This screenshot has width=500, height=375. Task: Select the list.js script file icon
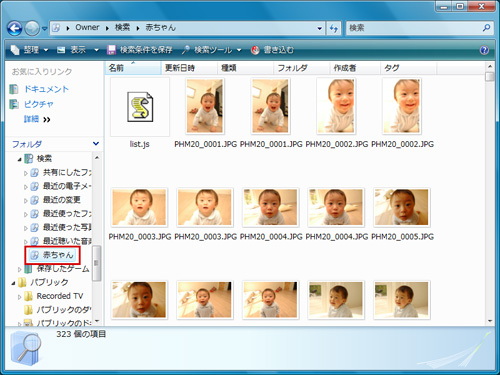[140, 107]
